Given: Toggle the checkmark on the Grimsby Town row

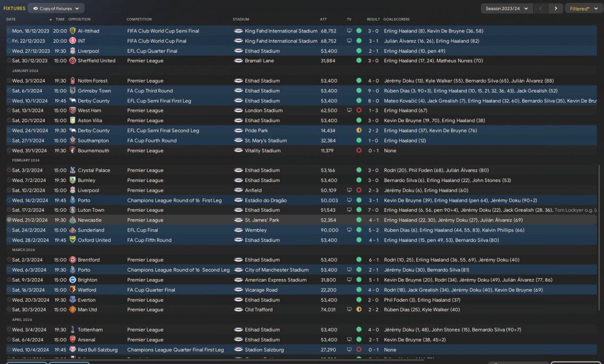Looking at the screenshot, I should [9, 91].
